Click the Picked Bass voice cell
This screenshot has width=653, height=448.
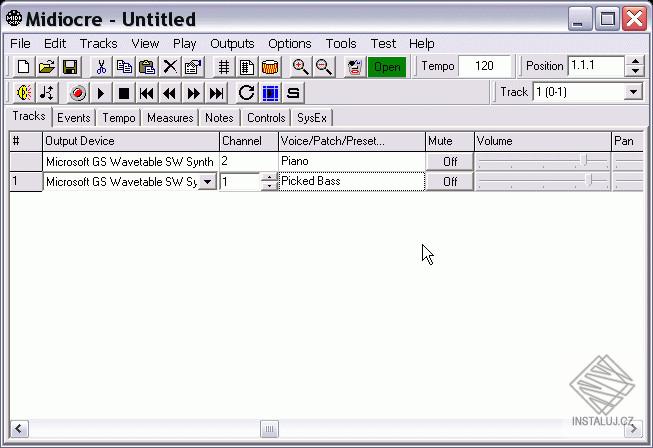tap(351, 182)
